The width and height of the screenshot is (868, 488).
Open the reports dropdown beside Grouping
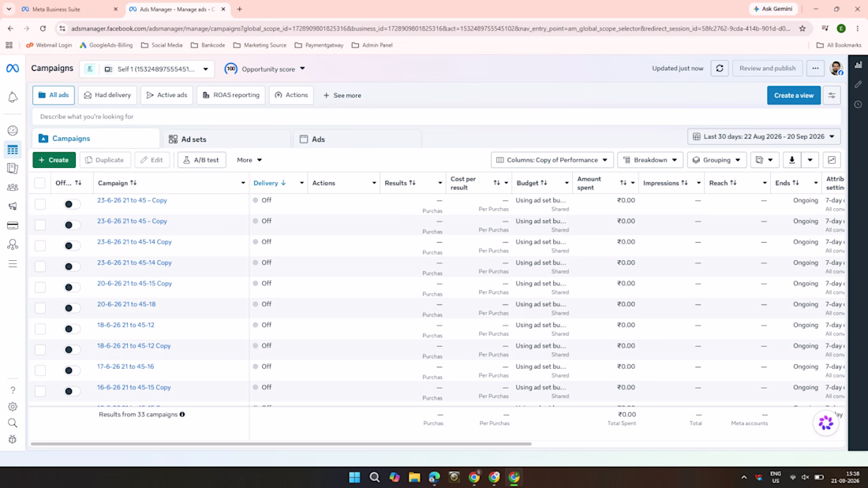click(765, 160)
